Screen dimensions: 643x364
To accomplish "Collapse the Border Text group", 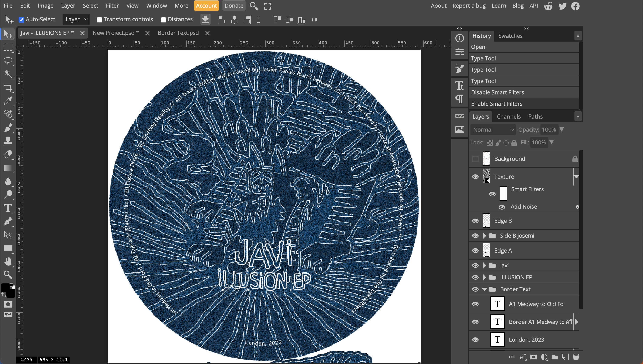I will (485, 289).
